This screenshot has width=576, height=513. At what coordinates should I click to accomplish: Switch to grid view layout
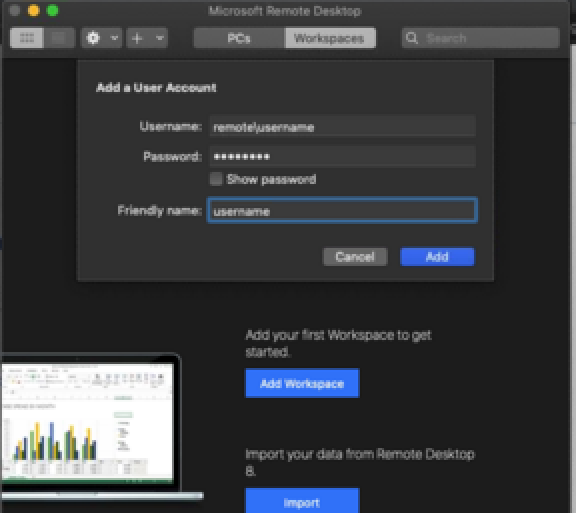tap(27, 38)
